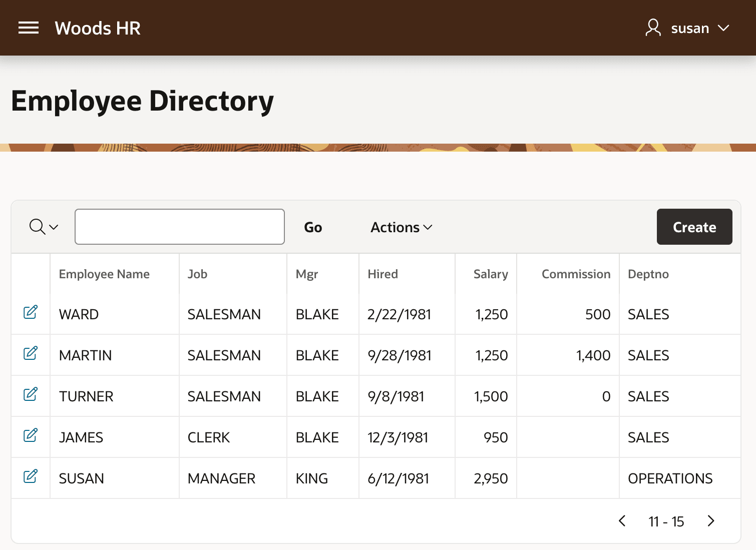Screen dimensions: 756x550
Task: Go to previous page of results
Action: [622, 521]
